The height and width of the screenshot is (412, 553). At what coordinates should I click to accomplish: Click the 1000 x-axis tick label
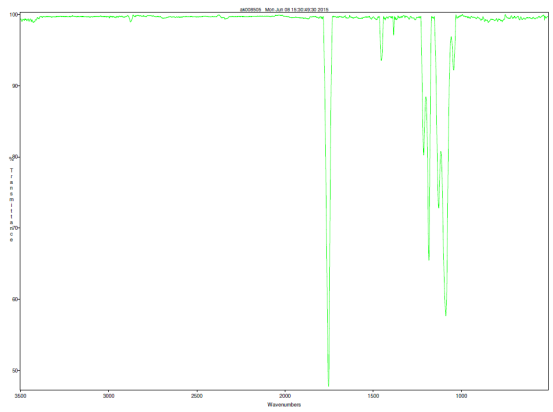(x=461, y=396)
